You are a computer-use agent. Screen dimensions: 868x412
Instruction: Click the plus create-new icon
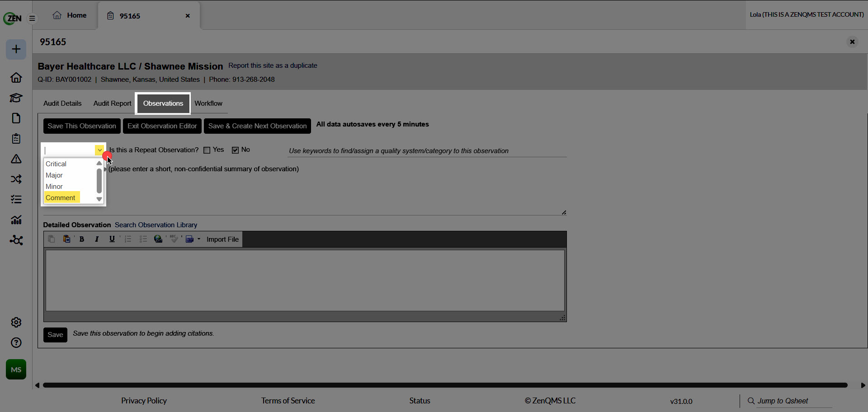(x=16, y=49)
